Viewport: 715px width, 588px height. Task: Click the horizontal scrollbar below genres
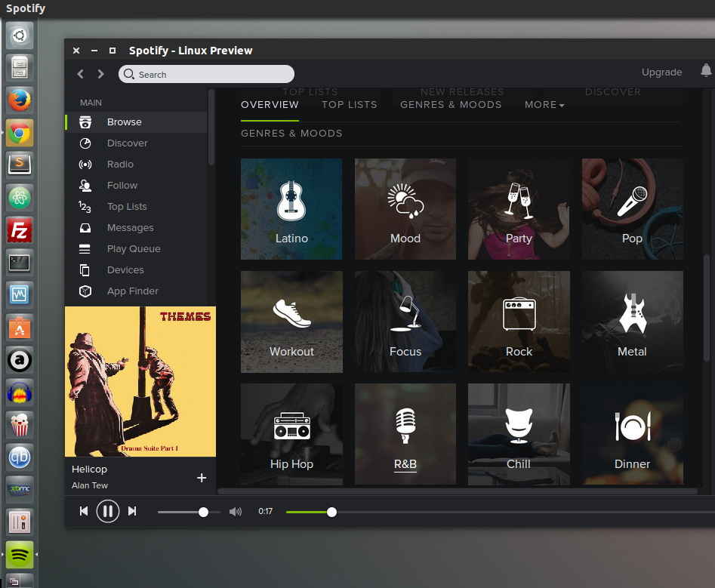[458, 491]
